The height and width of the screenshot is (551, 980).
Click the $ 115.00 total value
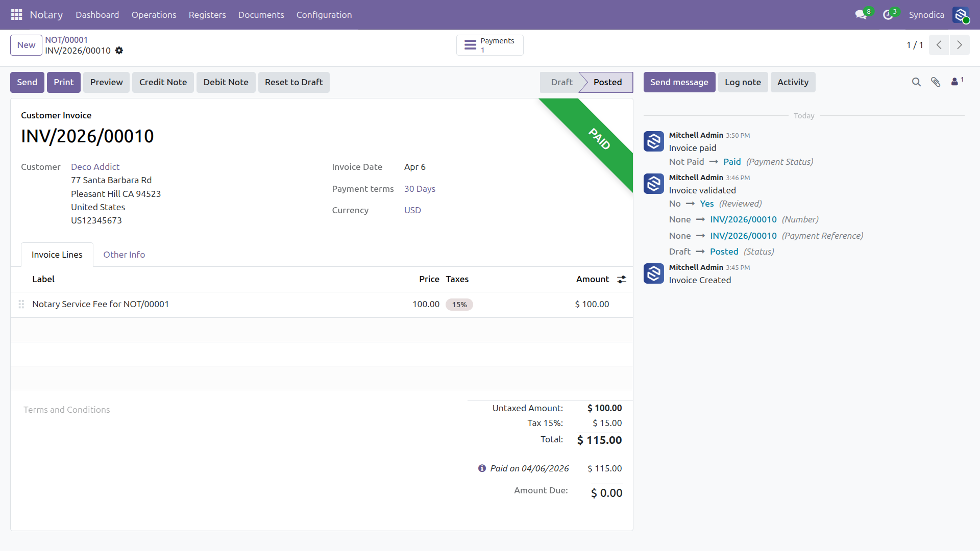point(599,440)
